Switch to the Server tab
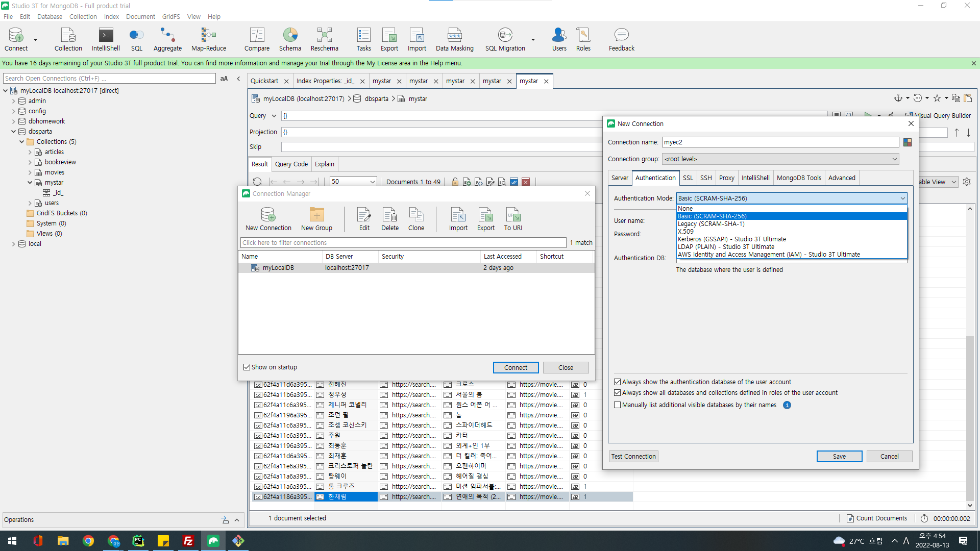The height and width of the screenshot is (551, 980). [x=620, y=178]
